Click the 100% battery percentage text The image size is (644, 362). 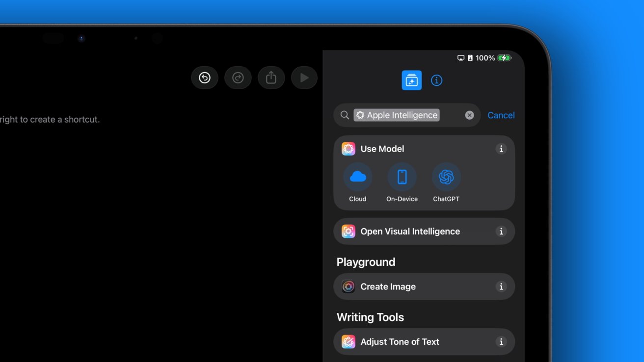485,58
